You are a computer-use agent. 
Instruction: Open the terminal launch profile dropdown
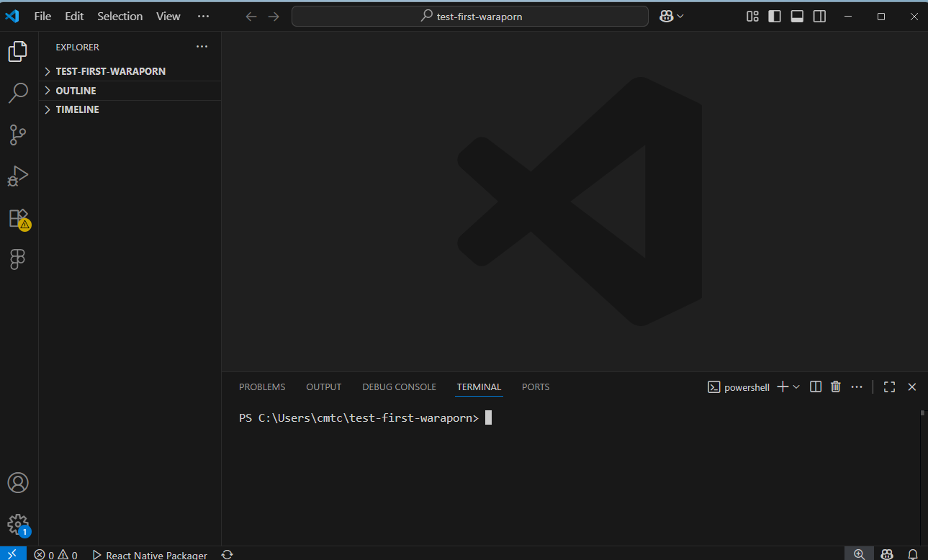[x=796, y=387]
